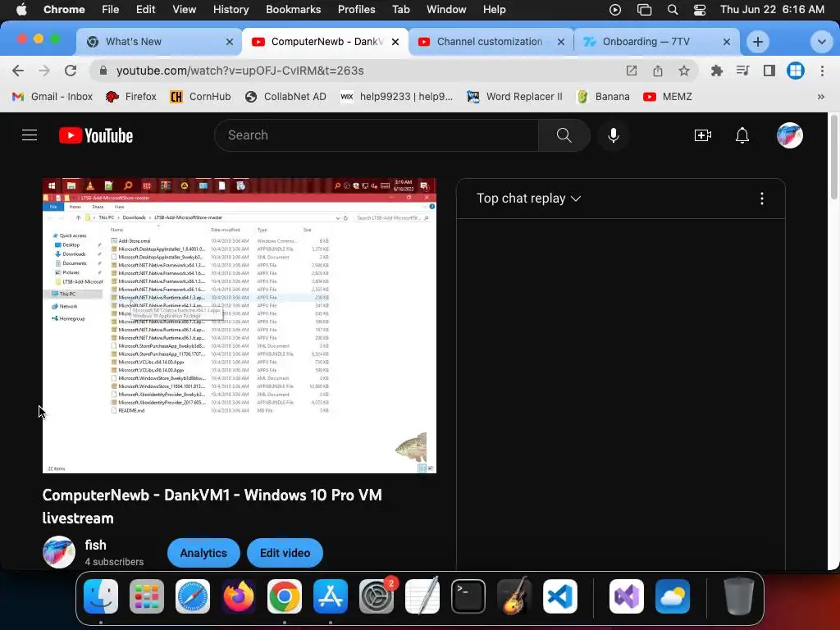This screenshot has width=840, height=630.
Task: Open macOS Control Center toggles
Action: coord(700,10)
